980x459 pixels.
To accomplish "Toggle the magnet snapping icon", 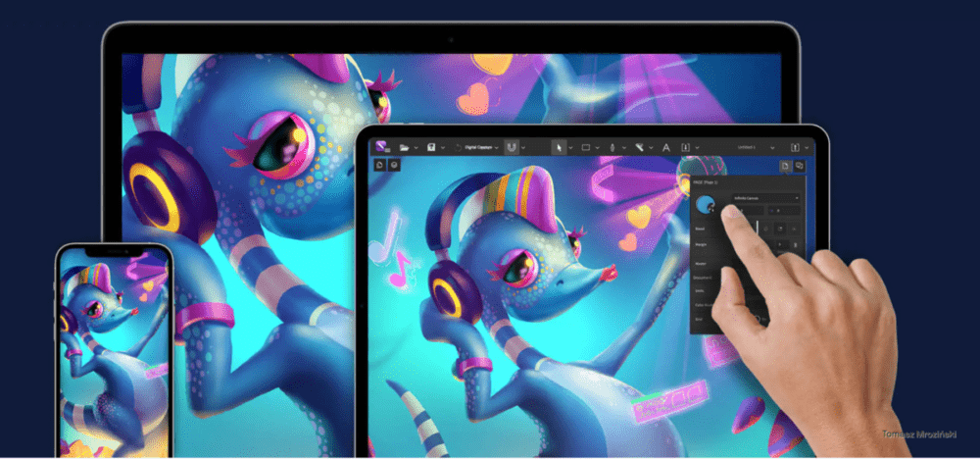I will click(x=512, y=147).
